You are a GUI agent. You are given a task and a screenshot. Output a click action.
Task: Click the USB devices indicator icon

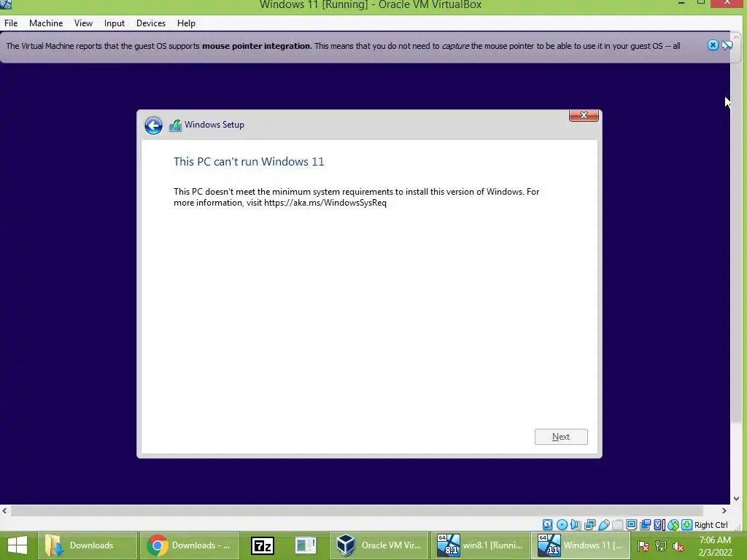(x=603, y=525)
